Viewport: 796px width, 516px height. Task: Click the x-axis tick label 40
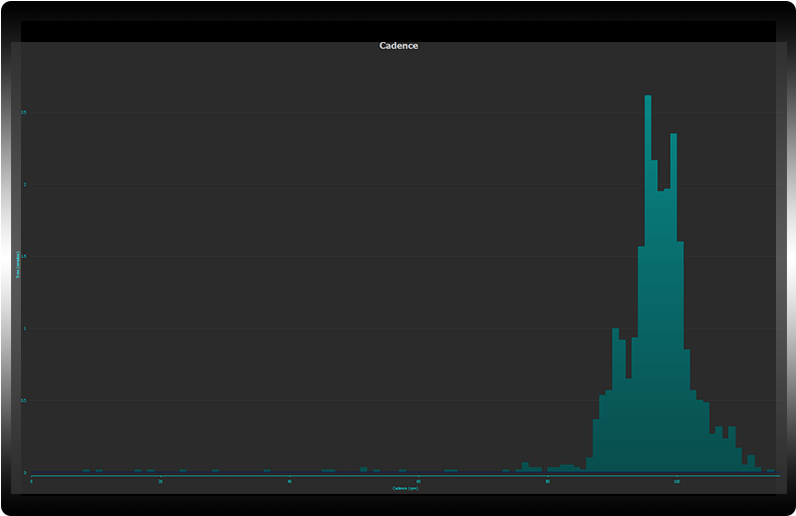pos(289,481)
